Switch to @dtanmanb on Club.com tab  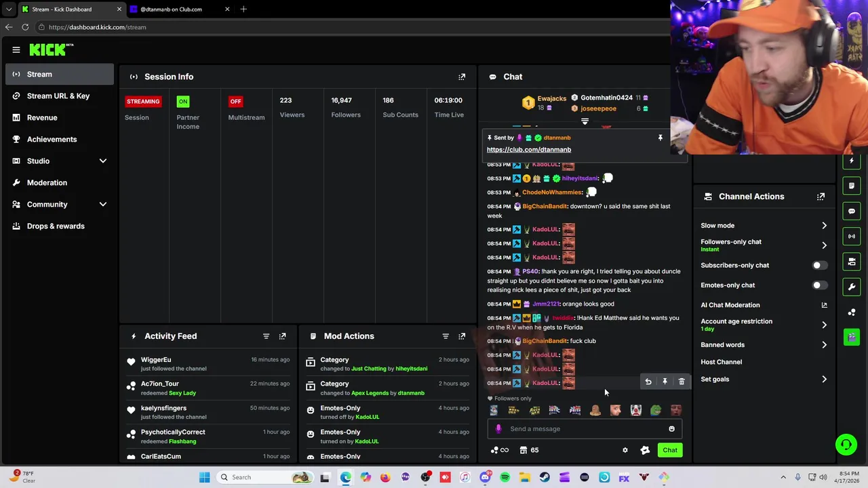coord(180,9)
